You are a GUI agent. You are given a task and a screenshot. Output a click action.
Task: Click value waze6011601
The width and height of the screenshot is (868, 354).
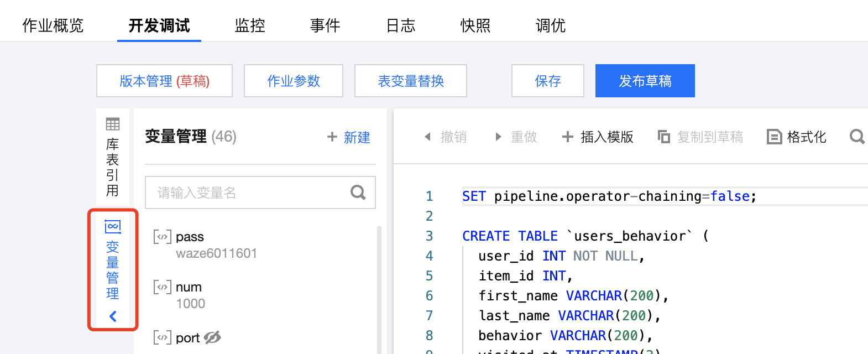217,253
